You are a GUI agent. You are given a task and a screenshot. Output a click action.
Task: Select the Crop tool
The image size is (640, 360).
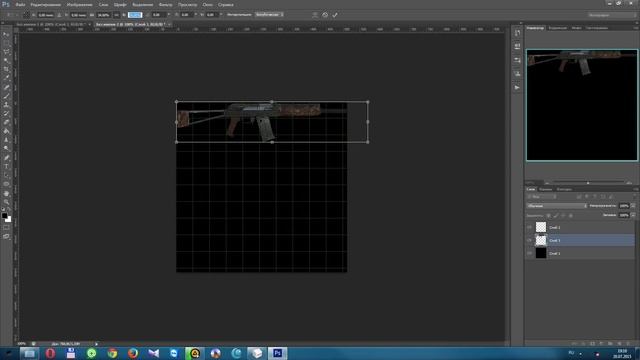coord(6,69)
